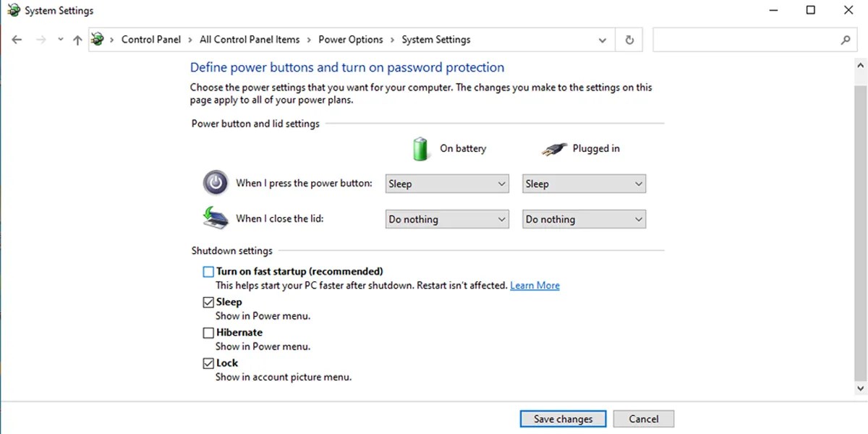This screenshot has width=868, height=434.
Task: Click the search magnifier icon
Action: tap(845, 40)
